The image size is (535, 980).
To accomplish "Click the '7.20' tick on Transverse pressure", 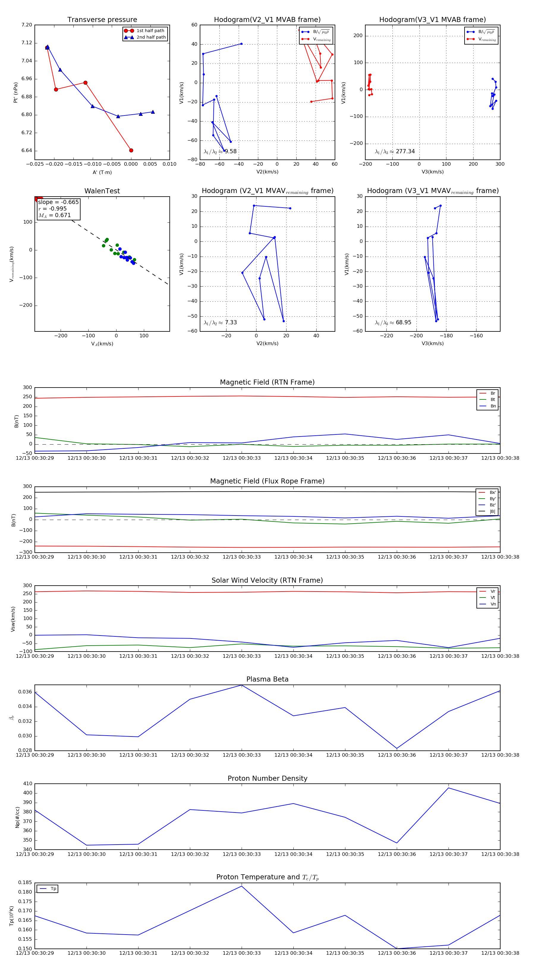I will pyautogui.click(x=27, y=25).
